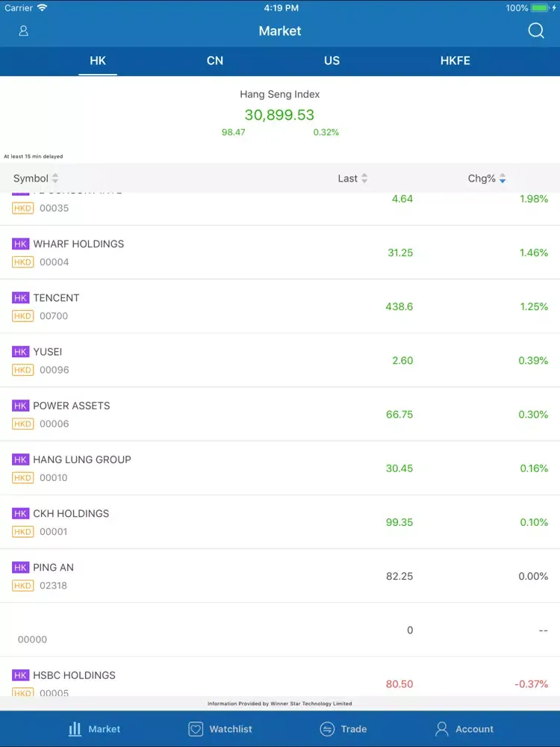
Task: Open PING AN stock name
Action: (53, 567)
